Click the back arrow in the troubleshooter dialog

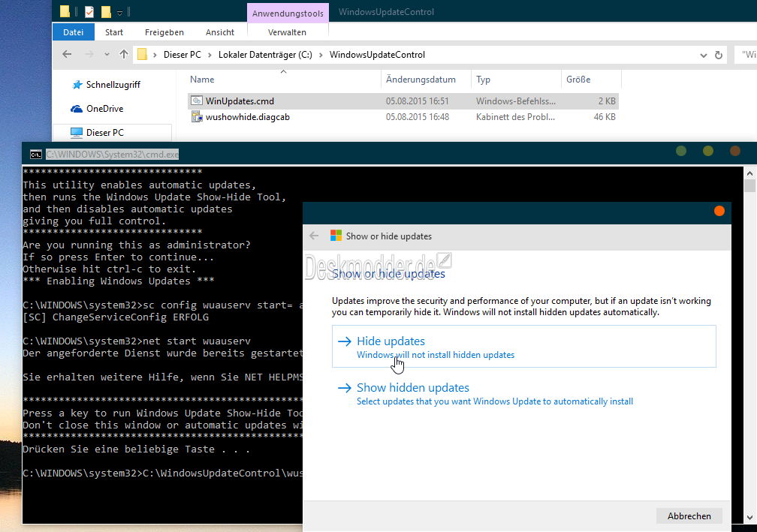click(x=314, y=236)
